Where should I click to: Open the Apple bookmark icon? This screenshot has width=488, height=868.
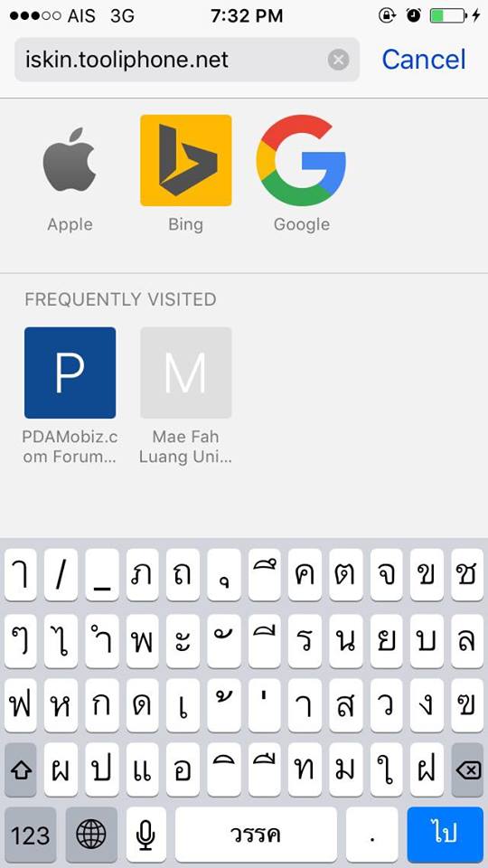[x=70, y=160]
